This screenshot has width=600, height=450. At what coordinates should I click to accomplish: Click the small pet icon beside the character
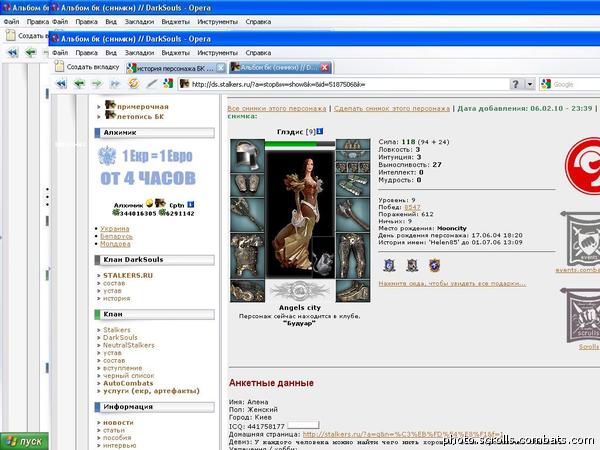point(323,257)
